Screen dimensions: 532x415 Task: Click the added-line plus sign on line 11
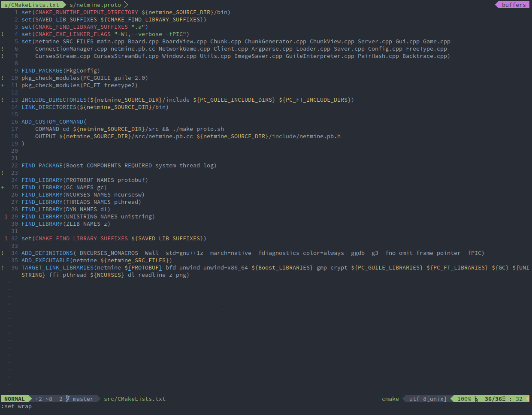point(3,85)
